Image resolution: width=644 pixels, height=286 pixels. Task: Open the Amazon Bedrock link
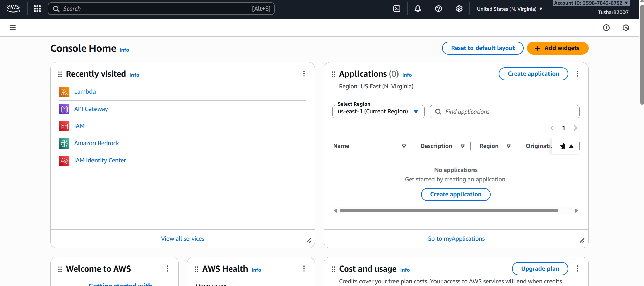97,143
